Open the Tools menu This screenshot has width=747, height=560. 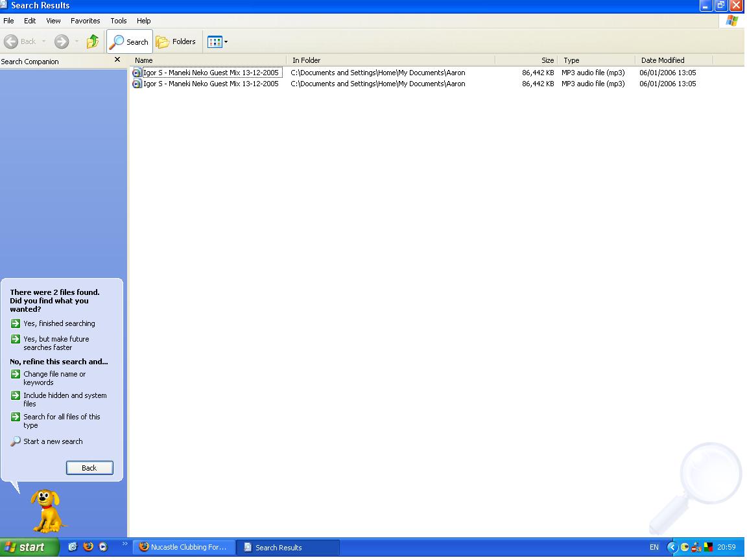[119, 21]
